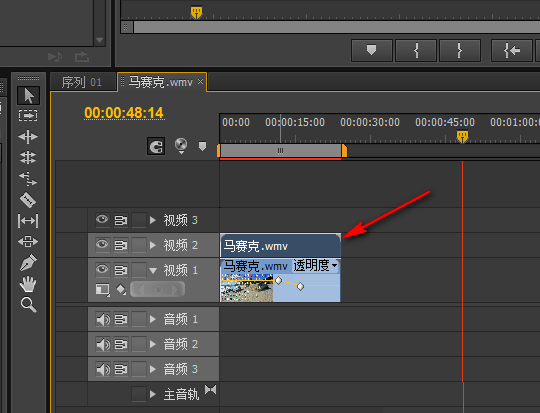Expand the 主音轨 master track
This screenshot has width=540, height=413.
153,394
